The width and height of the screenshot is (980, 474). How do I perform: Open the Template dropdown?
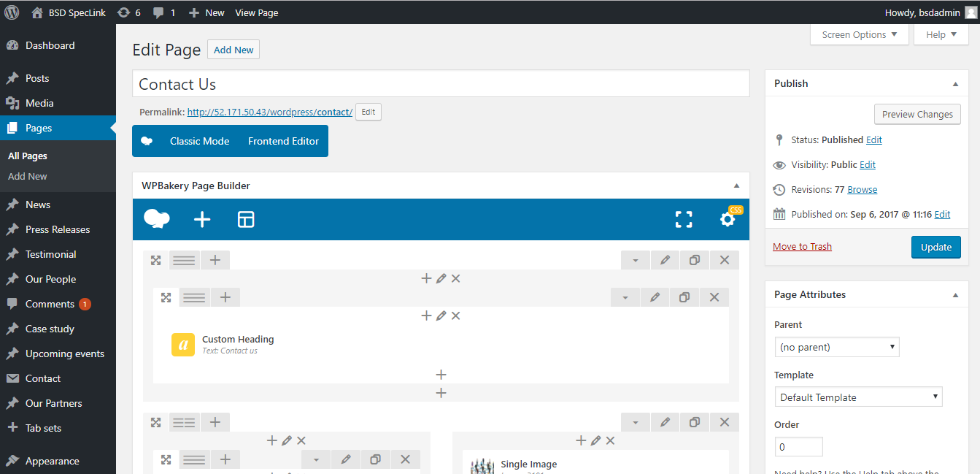coord(858,397)
